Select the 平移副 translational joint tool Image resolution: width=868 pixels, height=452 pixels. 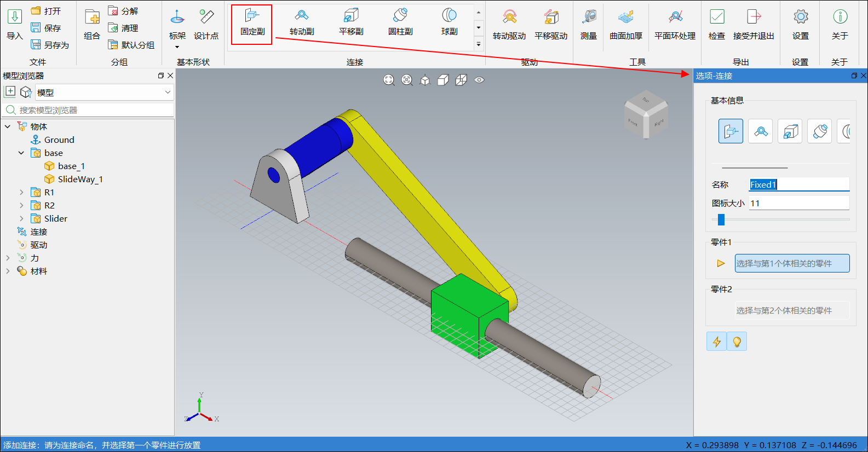click(351, 22)
